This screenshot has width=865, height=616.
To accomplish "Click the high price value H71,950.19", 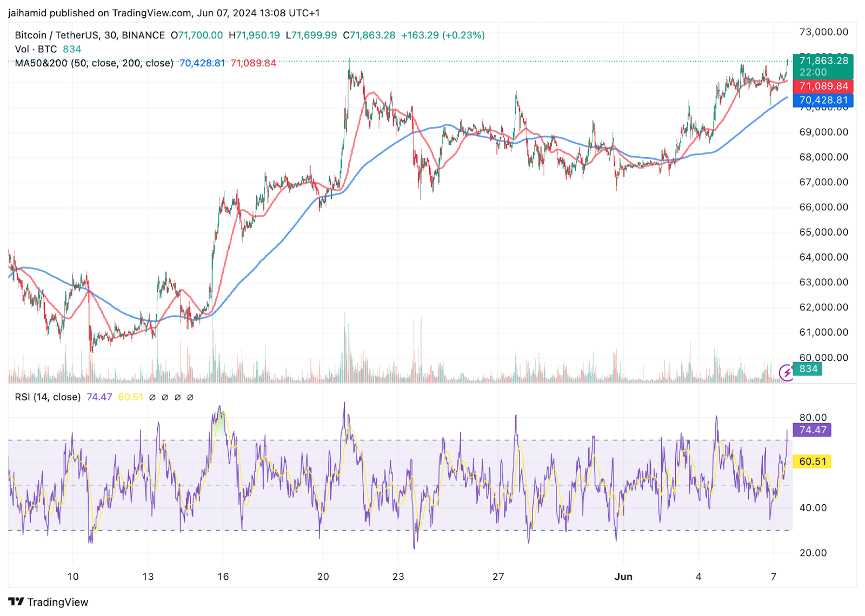I will pyautogui.click(x=254, y=35).
